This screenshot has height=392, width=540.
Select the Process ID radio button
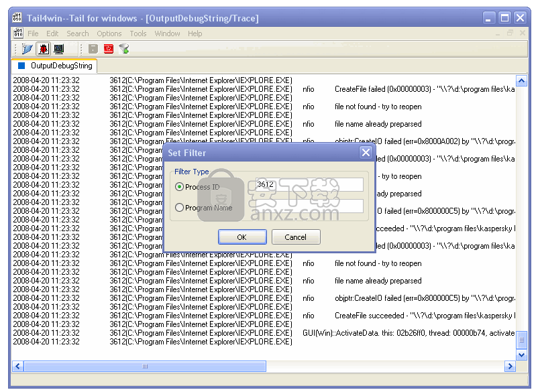(x=179, y=187)
